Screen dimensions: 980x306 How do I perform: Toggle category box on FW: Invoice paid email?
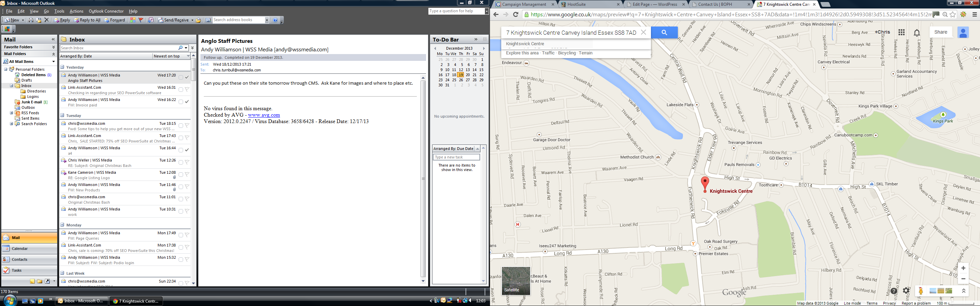point(181,102)
